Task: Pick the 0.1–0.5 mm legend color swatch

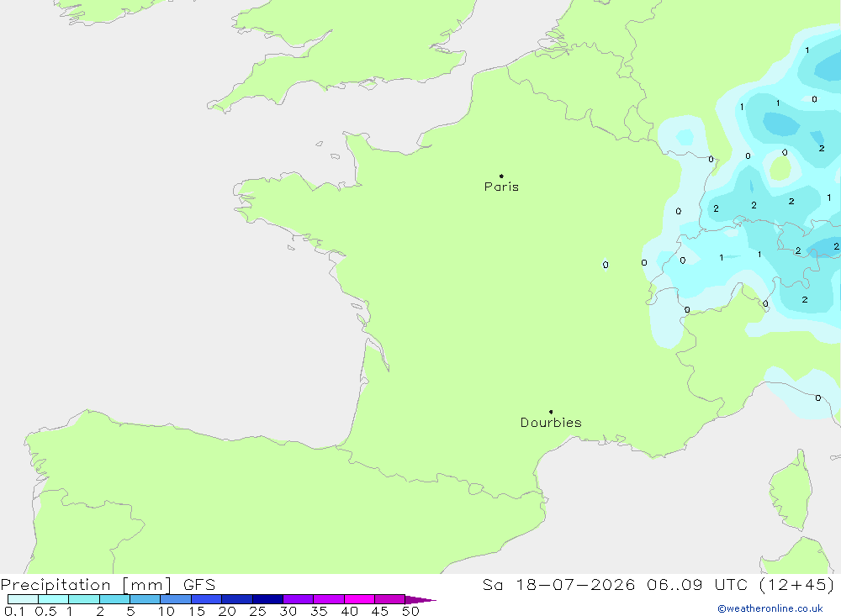Action: pyautogui.click(x=23, y=599)
